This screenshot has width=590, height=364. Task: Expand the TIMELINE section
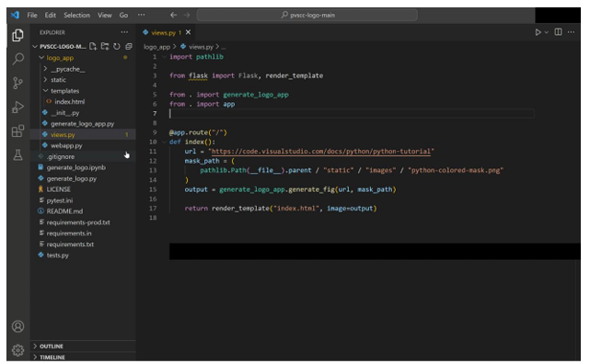pyautogui.click(x=35, y=357)
